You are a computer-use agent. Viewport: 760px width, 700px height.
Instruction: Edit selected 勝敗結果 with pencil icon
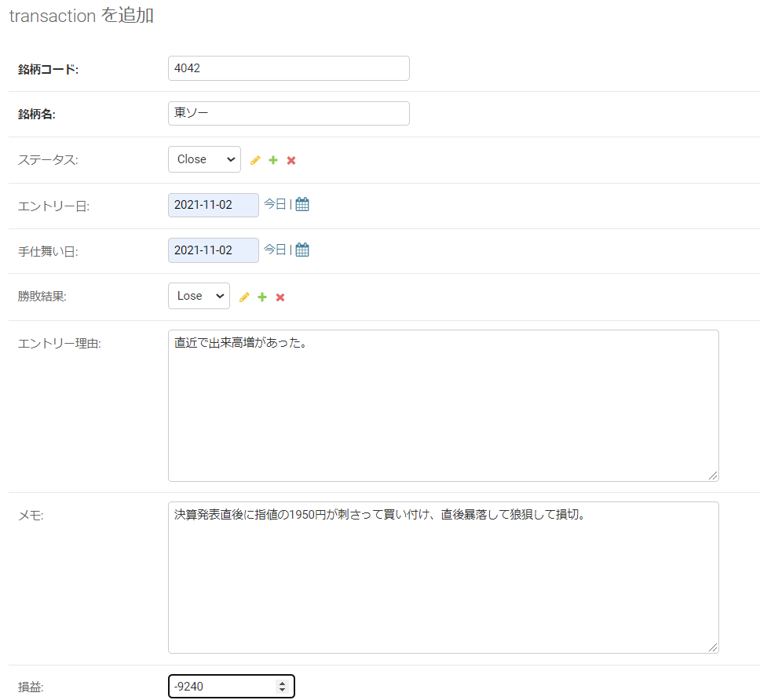coord(244,297)
